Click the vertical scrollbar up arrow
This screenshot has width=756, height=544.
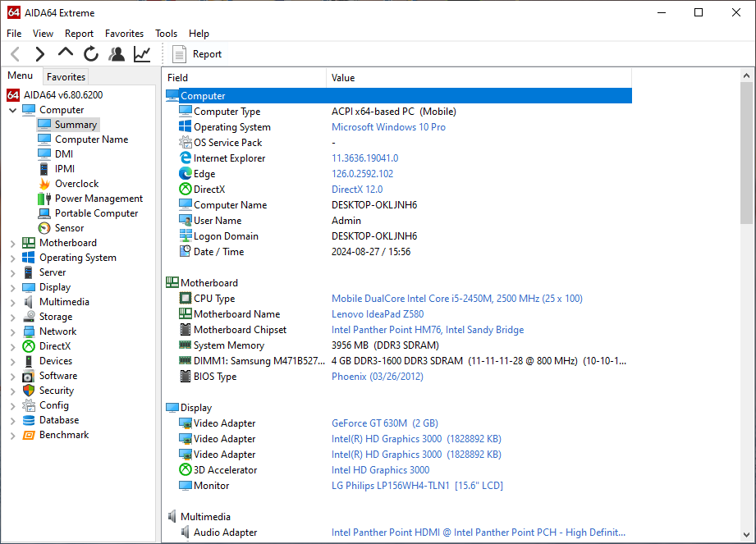pyautogui.click(x=746, y=75)
